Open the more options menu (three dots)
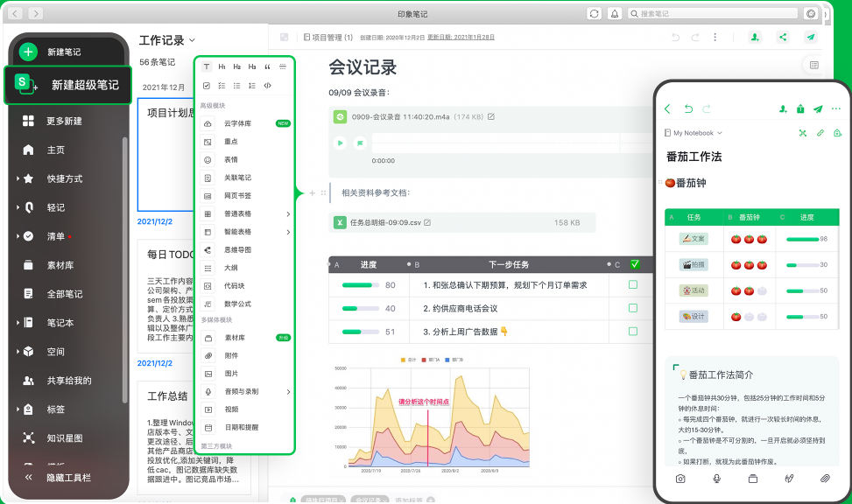The image size is (852, 504). tap(716, 37)
